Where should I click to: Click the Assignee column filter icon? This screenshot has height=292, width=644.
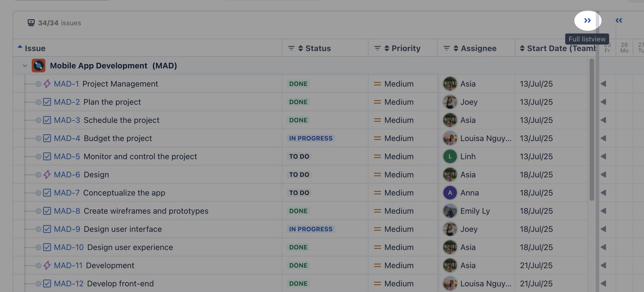446,48
